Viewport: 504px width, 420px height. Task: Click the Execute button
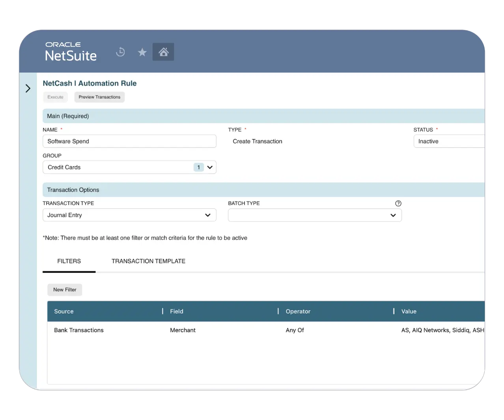pos(55,97)
